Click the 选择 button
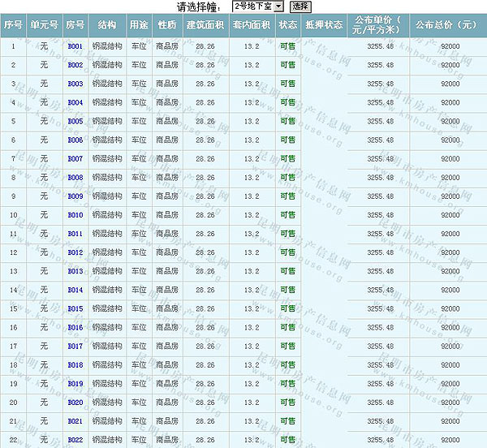Screen dimensions: 487x448 (x=300, y=6)
